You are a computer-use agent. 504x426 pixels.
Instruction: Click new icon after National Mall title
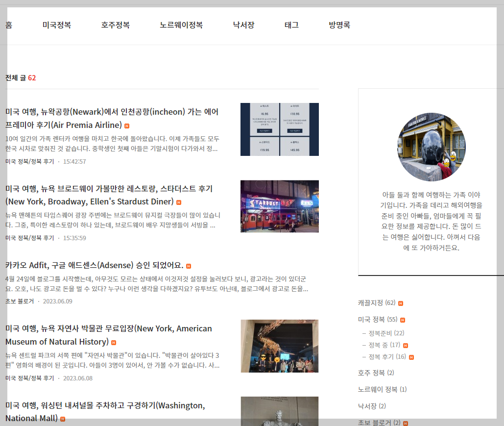tap(63, 419)
